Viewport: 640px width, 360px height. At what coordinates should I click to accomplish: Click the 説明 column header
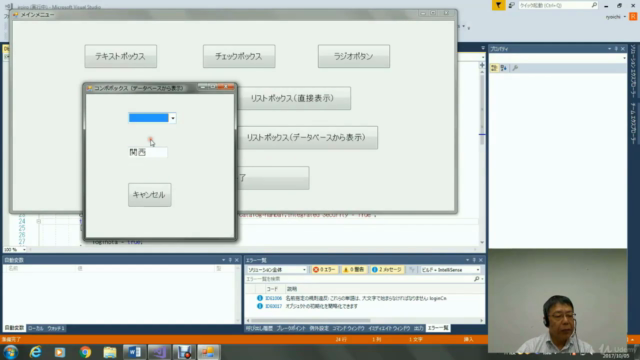[292, 289]
